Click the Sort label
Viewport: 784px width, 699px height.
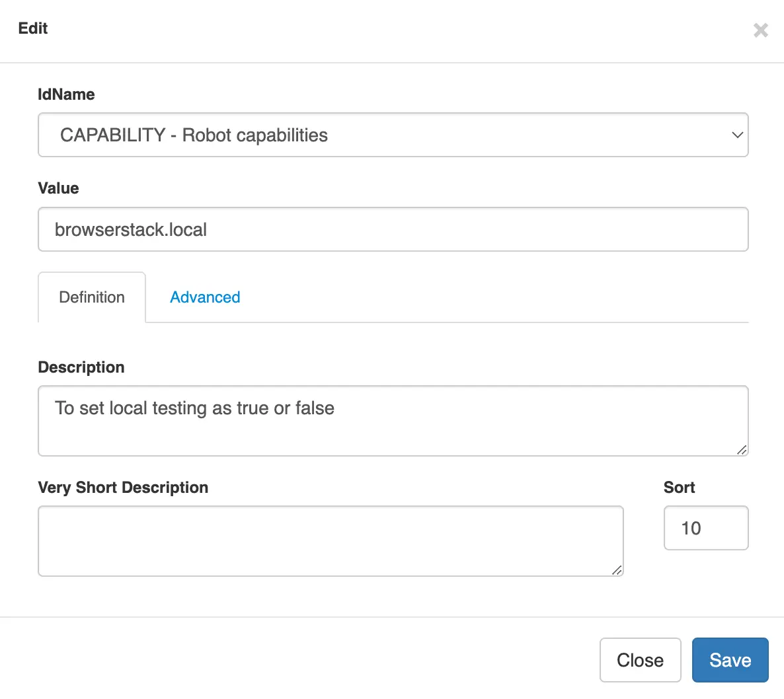pos(679,488)
